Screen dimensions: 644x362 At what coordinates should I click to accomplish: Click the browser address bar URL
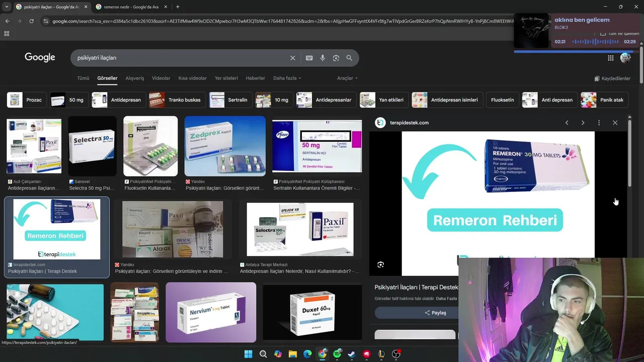pos(282,21)
